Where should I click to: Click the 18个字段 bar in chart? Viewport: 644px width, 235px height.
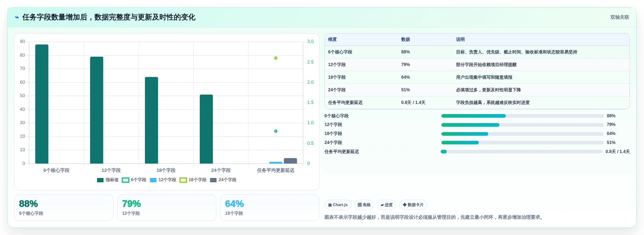tap(151, 120)
